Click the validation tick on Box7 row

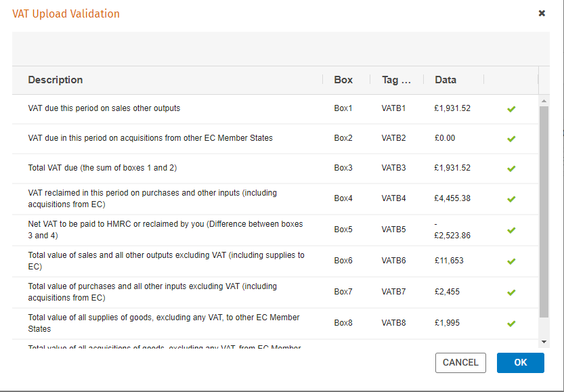511,291
